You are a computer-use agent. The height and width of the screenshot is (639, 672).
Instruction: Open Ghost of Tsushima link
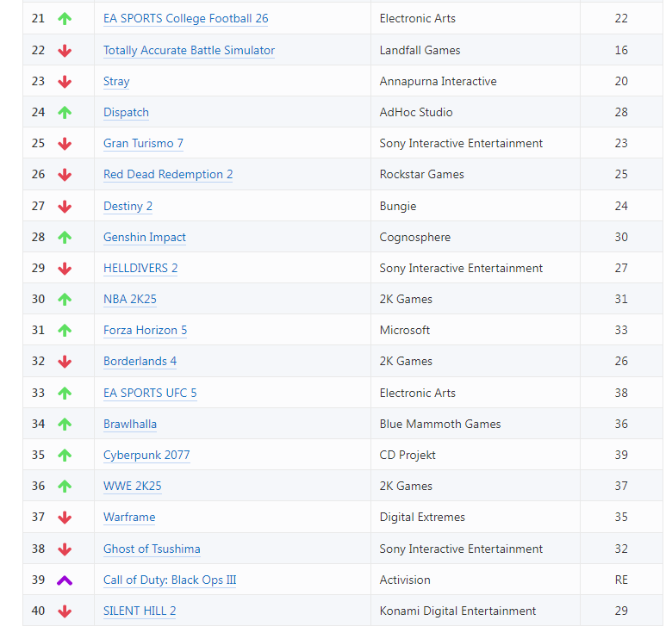152,549
